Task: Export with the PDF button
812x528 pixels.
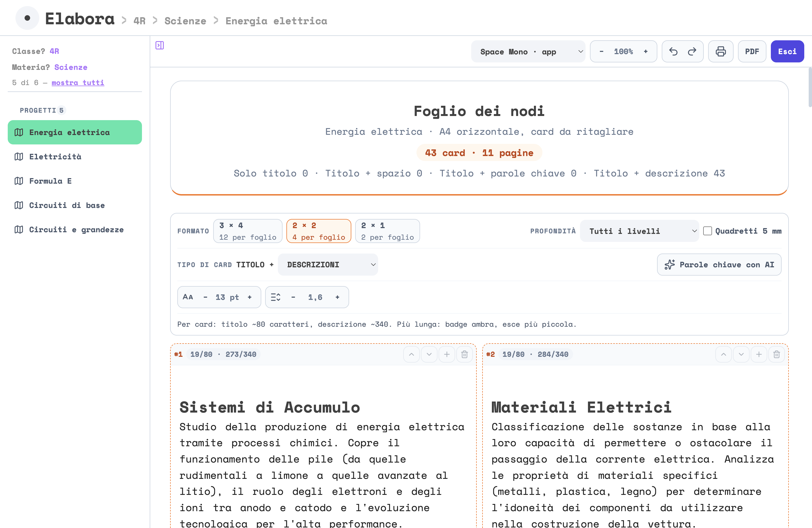Action: [x=752, y=52]
